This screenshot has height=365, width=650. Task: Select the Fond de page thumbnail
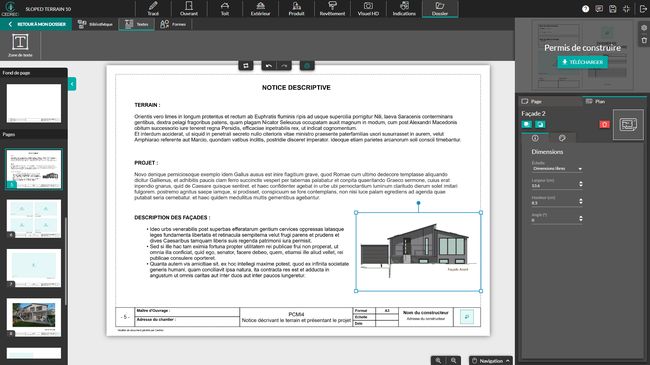(x=34, y=103)
